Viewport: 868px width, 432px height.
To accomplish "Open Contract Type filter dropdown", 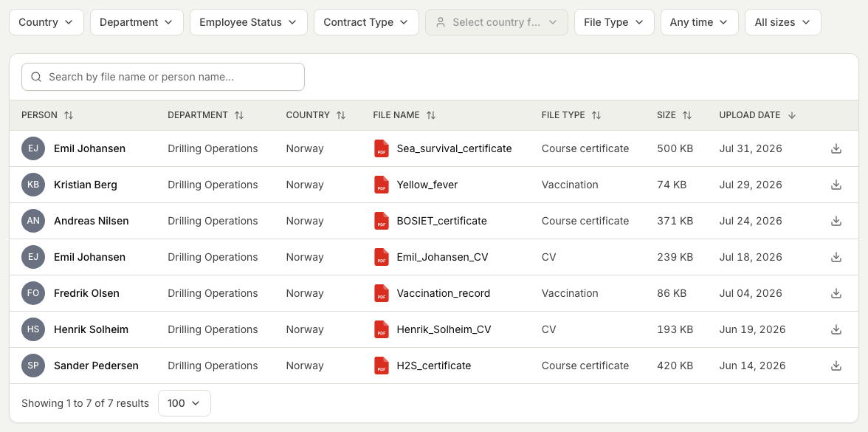I will coord(366,22).
